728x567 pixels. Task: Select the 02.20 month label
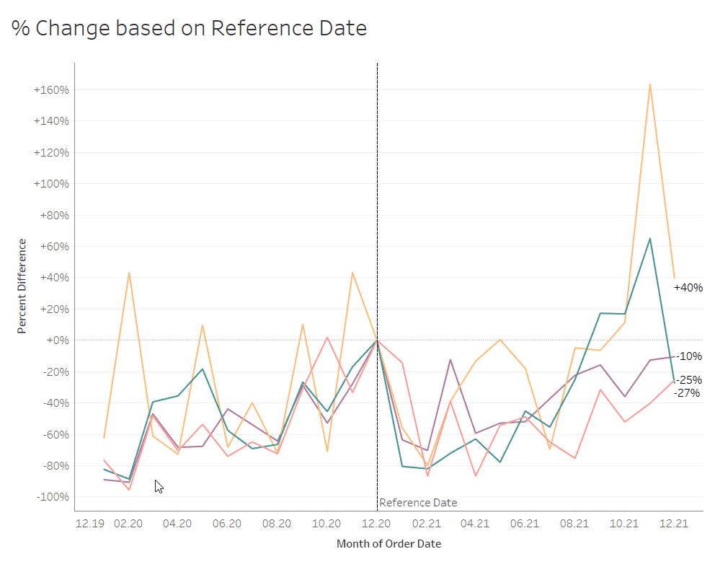128,524
